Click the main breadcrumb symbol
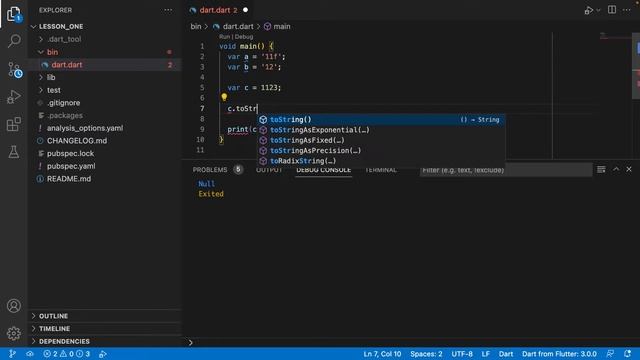 tap(277, 27)
